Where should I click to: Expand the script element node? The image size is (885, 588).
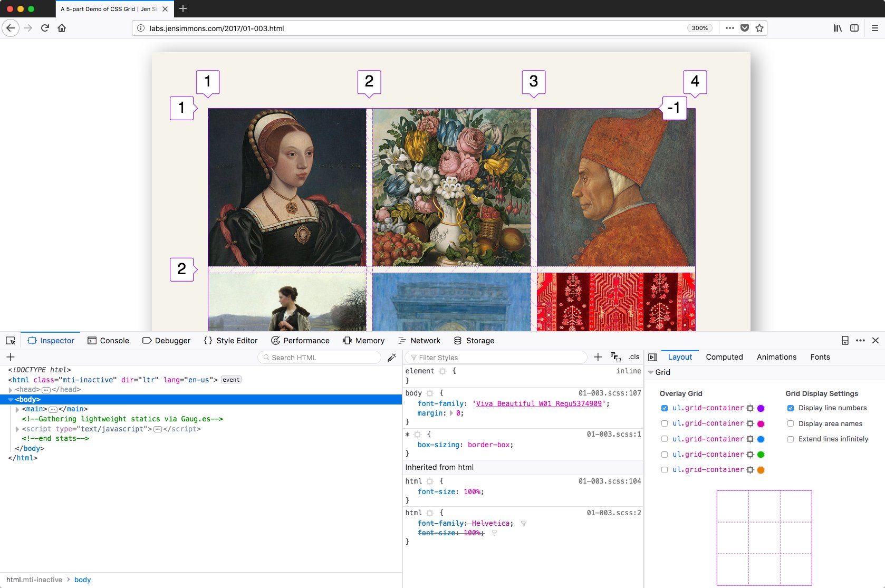[x=17, y=429]
